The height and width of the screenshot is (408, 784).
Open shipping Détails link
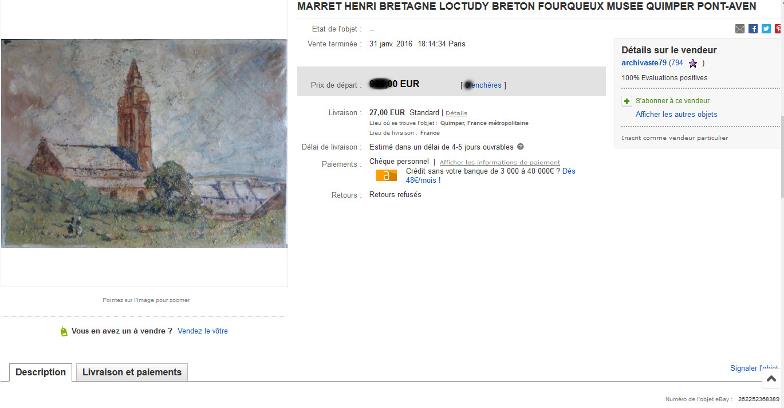point(456,113)
